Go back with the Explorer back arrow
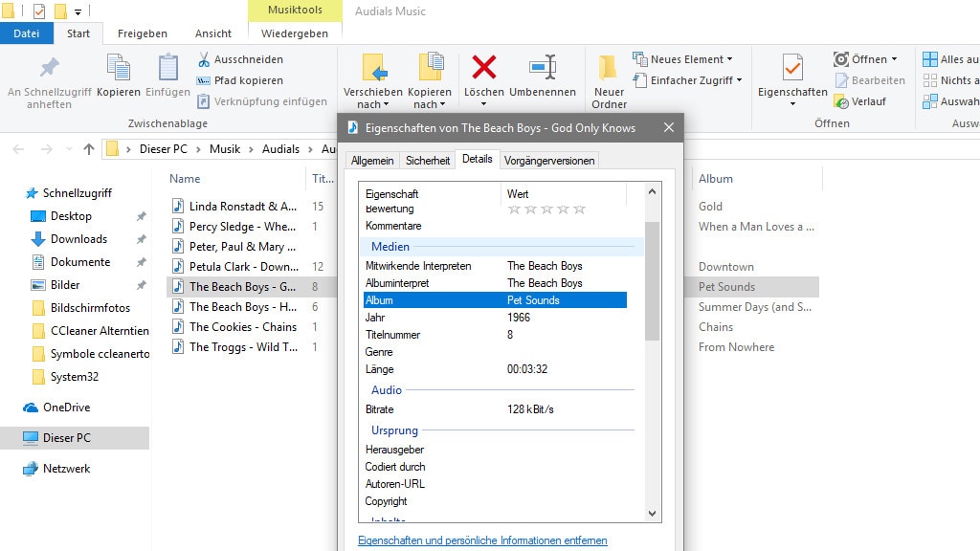 (19, 149)
